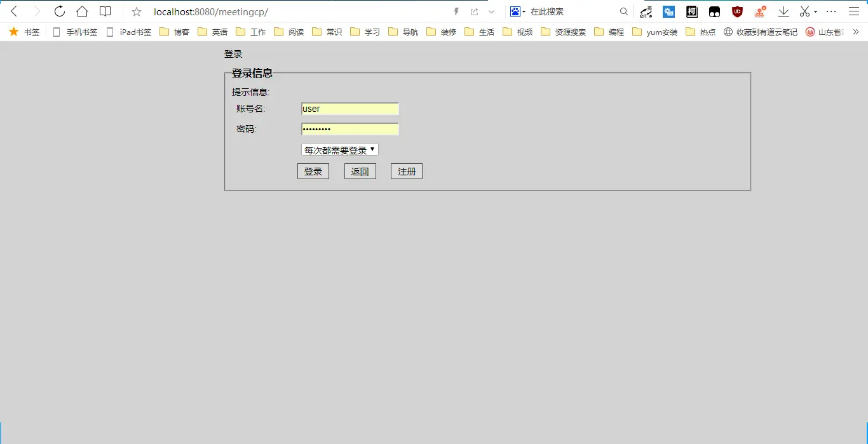Click the 返回 back button
Image resolution: width=868 pixels, height=444 pixels.
click(360, 171)
